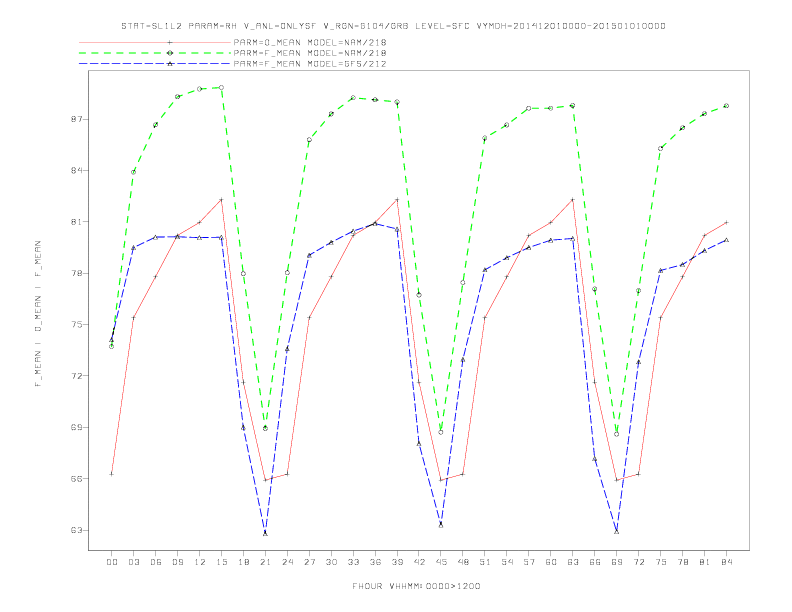Click x-axis tick label 03
The image size is (792, 612).
(x=133, y=562)
